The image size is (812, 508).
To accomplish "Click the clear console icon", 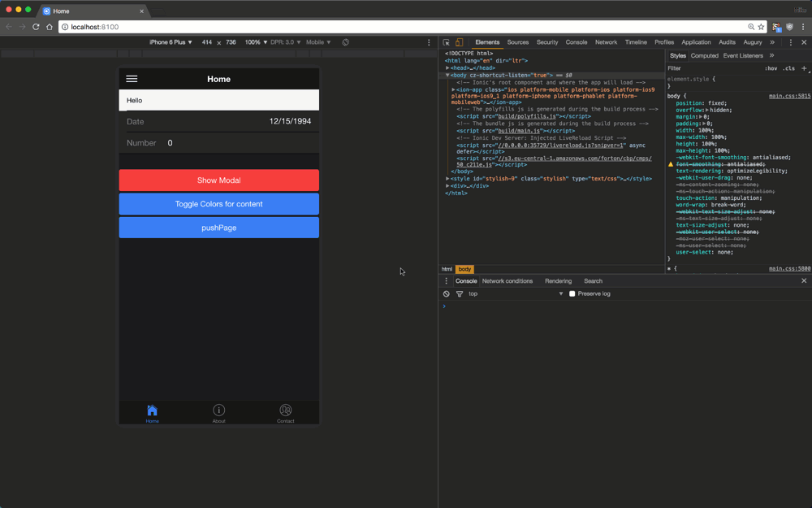I will [x=446, y=293].
